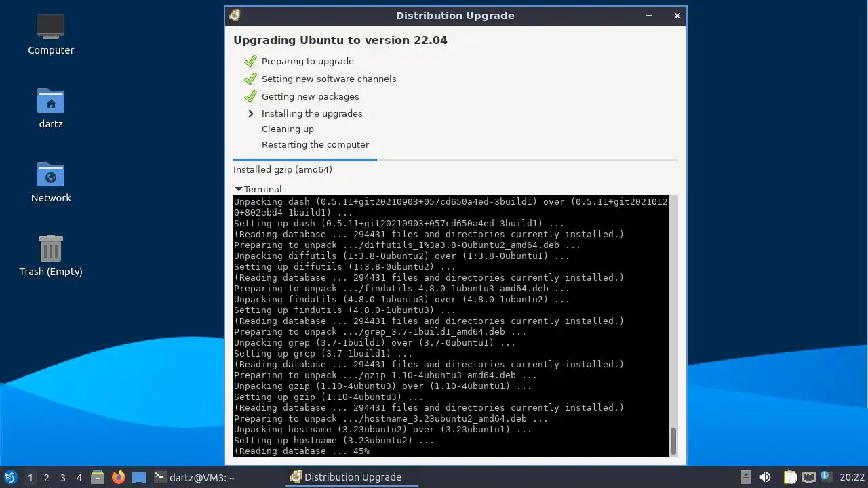This screenshot has width=868, height=488.
Task: Click terminal line '(Reading database ... 45%'
Action: tap(302, 451)
